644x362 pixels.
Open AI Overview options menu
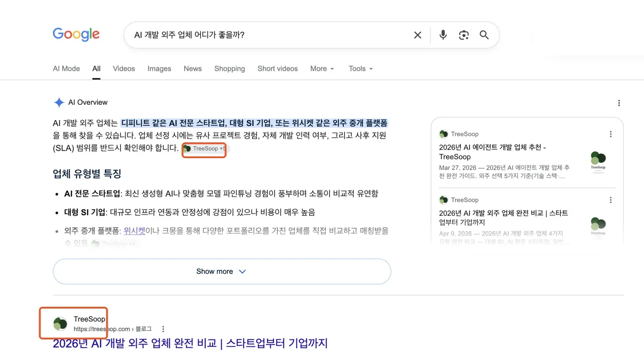coord(619,103)
